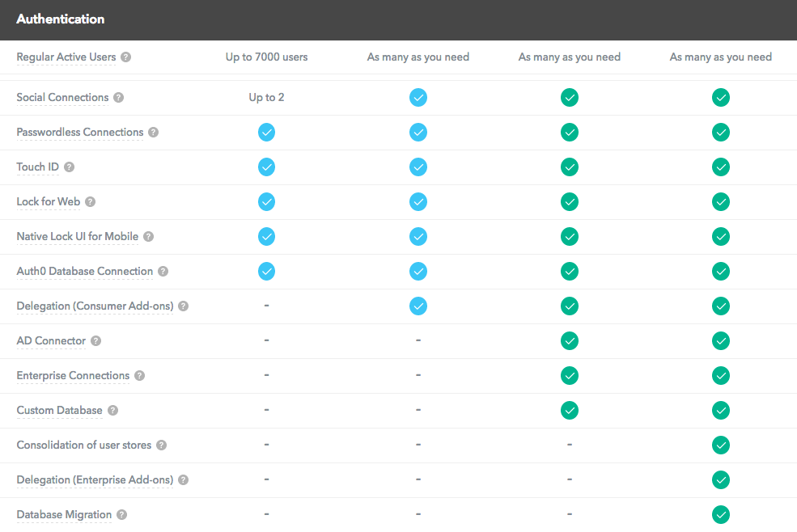The width and height of the screenshot is (797, 532).
Task: Open the Database Migration help tooltip
Action: (x=121, y=515)
